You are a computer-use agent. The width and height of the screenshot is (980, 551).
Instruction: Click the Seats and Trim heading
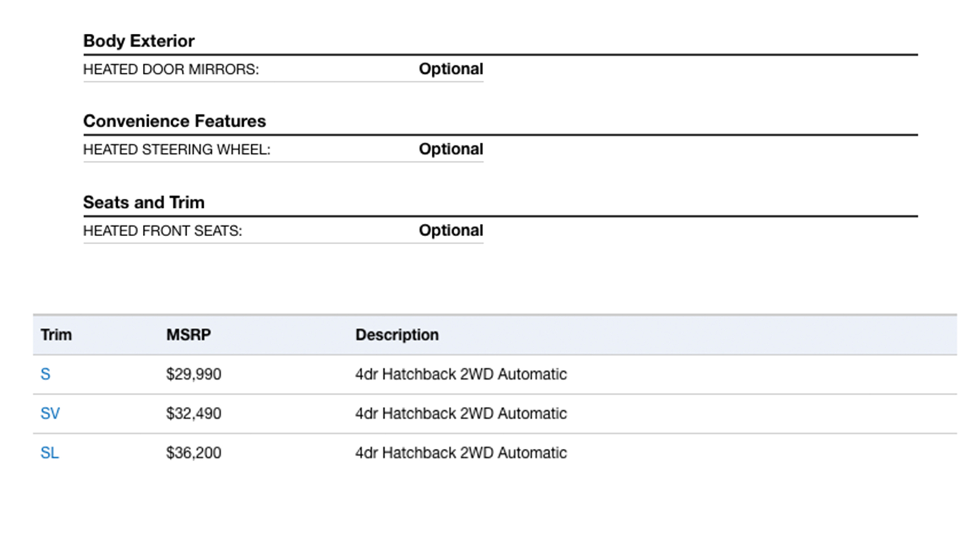tap(144, 203)
